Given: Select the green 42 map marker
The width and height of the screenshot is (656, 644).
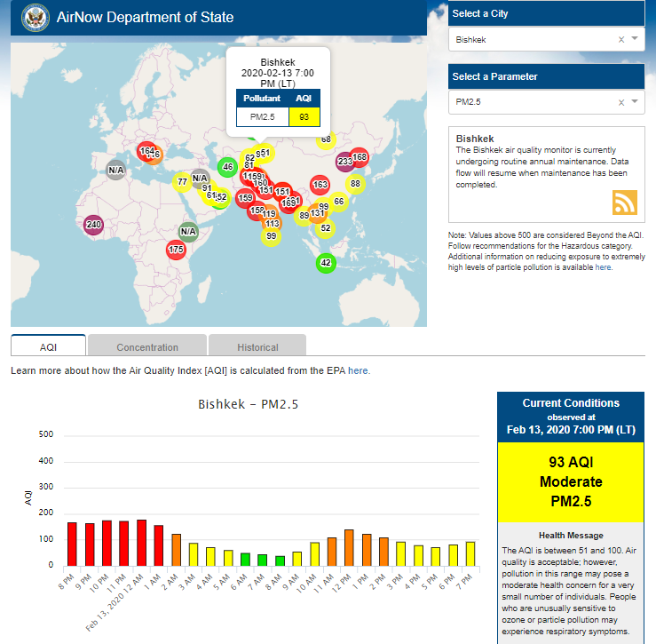Looking at the screenshot, I should (x=326, y=263).
